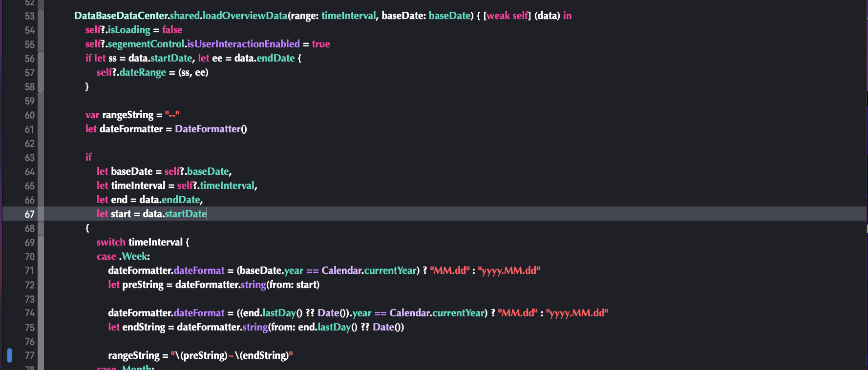This screenshot has height=370, width=868.
Task: Click 'isLoading' property on line 54
Action: (x=129, y=30)
